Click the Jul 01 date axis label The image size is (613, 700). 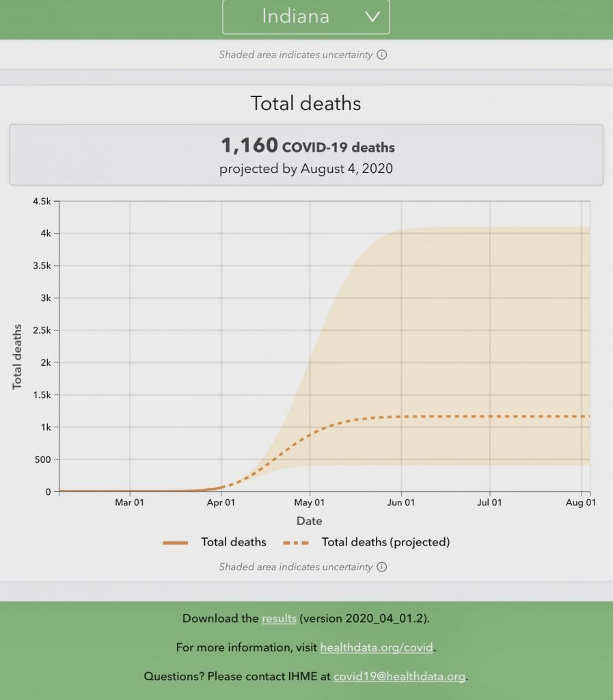click(489, 502)
